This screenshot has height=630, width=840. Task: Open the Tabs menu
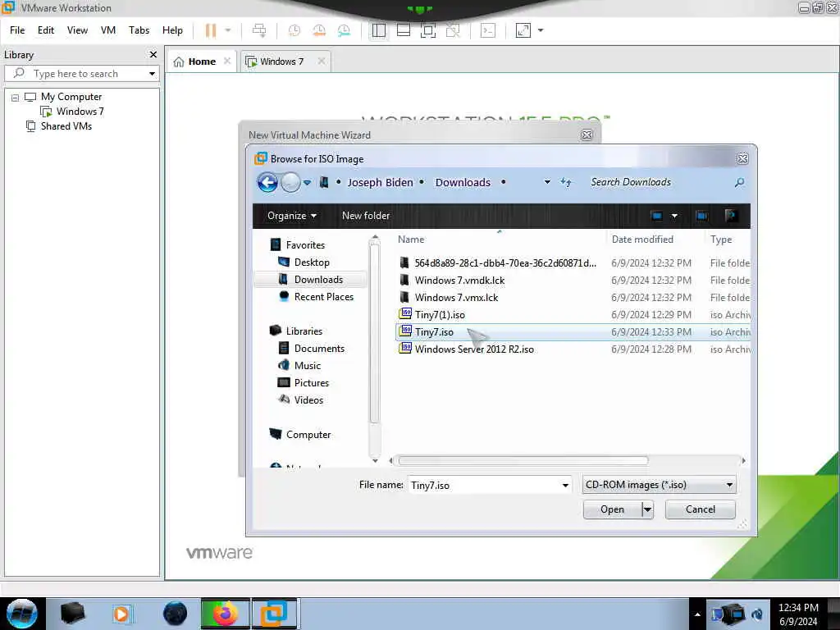(139, 30)
